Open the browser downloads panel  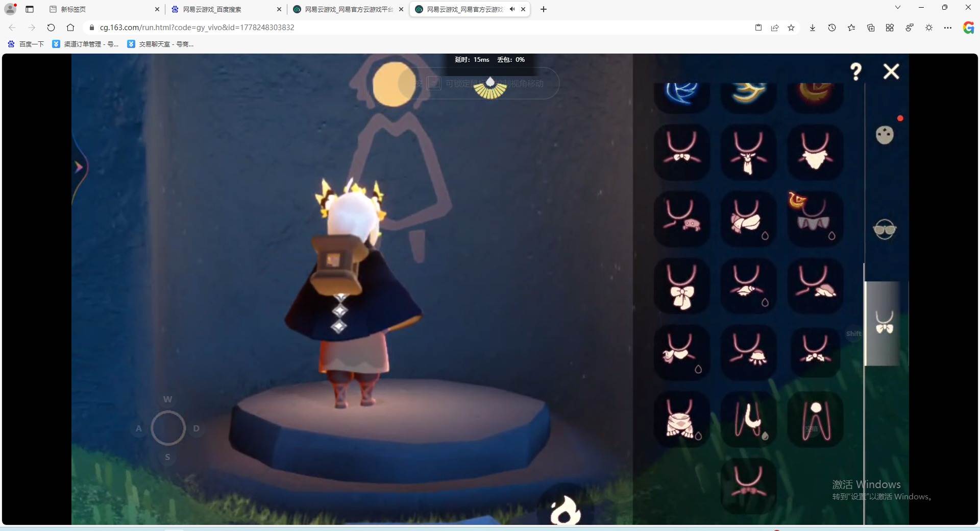tap(813, 28)
